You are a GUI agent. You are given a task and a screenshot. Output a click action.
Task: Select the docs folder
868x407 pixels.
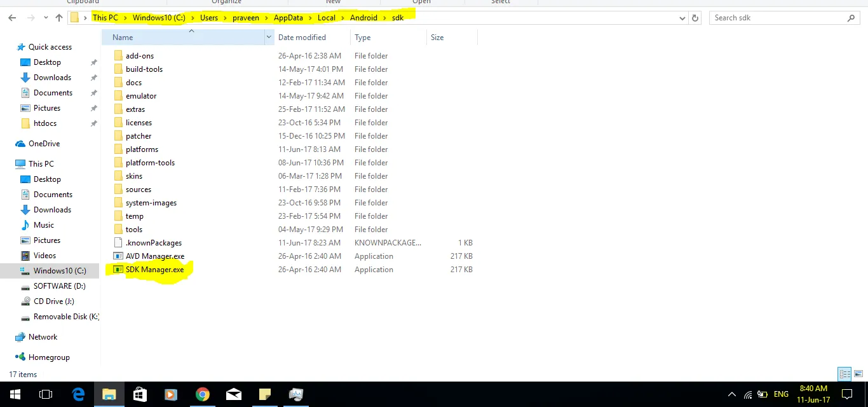click(x=133, y=83)
